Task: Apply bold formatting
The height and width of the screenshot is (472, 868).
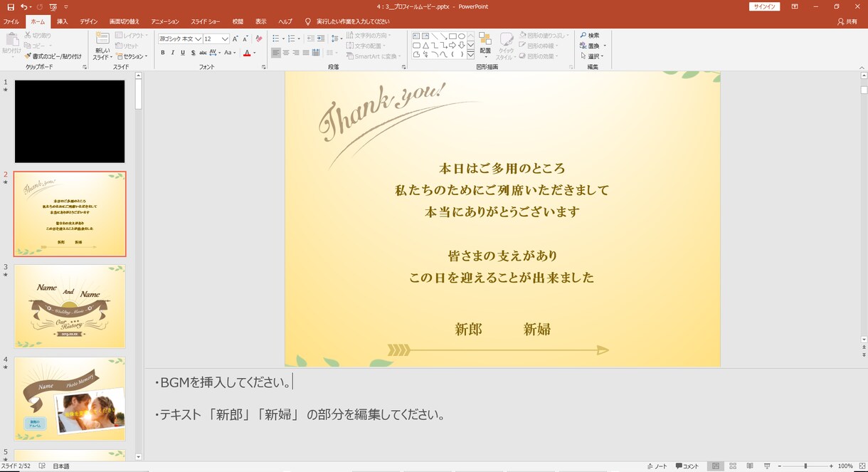Action: [x=163, y=53]
